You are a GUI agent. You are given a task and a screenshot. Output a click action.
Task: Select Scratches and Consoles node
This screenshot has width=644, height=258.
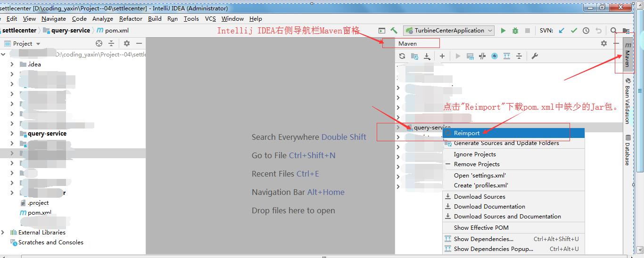point(47,242)
